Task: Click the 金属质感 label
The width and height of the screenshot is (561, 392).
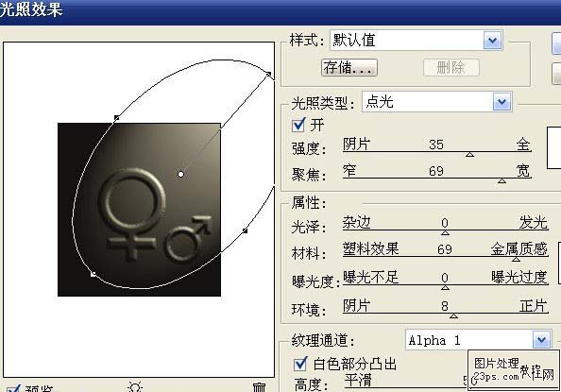Action: [x=518, y=248]
